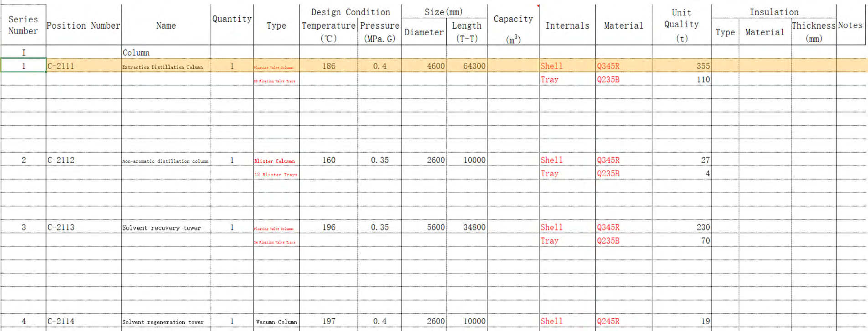Click the 80 Floating Valve Trays cell
This screenshot has width=868, height=331.
[x=276, y=79]
